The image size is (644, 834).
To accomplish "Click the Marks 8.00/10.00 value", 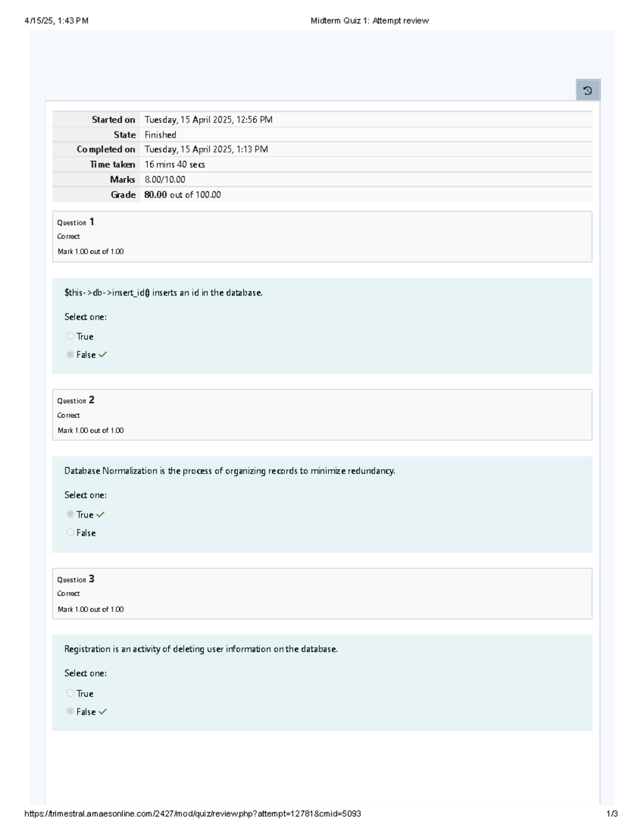I will coord(165,180).
